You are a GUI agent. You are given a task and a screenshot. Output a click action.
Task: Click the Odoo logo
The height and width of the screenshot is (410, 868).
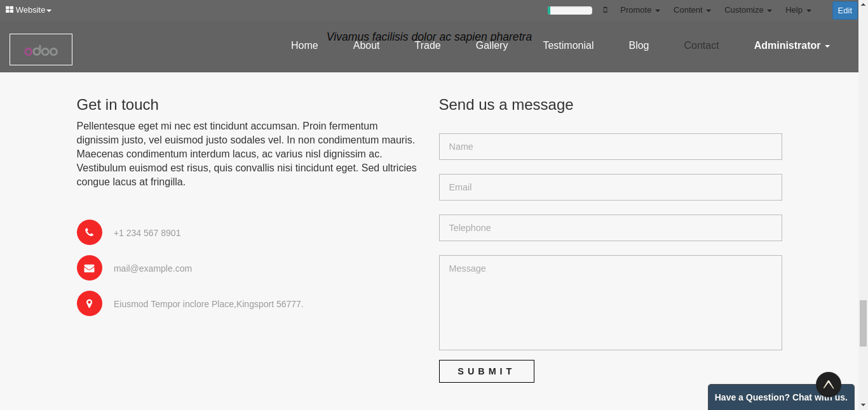coord(41,50)
